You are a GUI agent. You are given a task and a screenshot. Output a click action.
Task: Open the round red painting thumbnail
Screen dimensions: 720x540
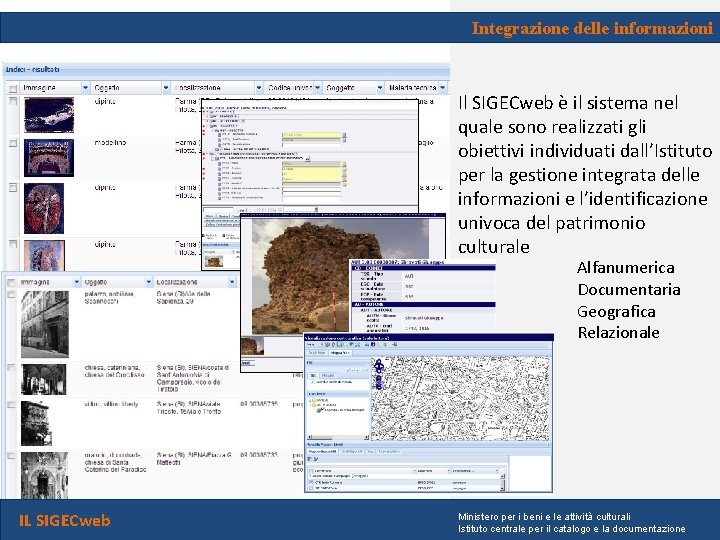click(x=44, y=208)
